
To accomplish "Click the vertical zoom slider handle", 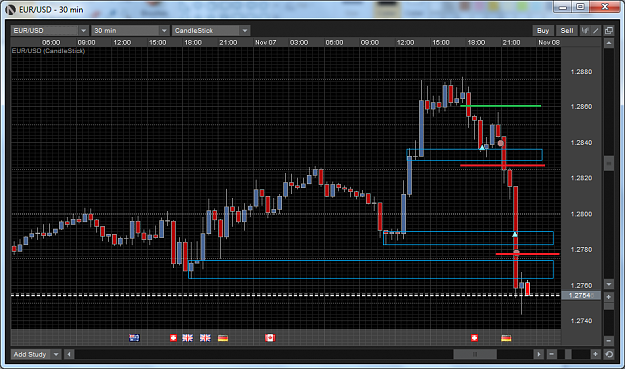I will click(609, 306).
